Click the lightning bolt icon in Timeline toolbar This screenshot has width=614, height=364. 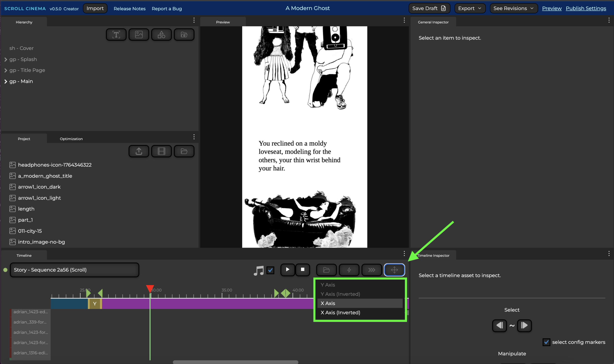349,270
